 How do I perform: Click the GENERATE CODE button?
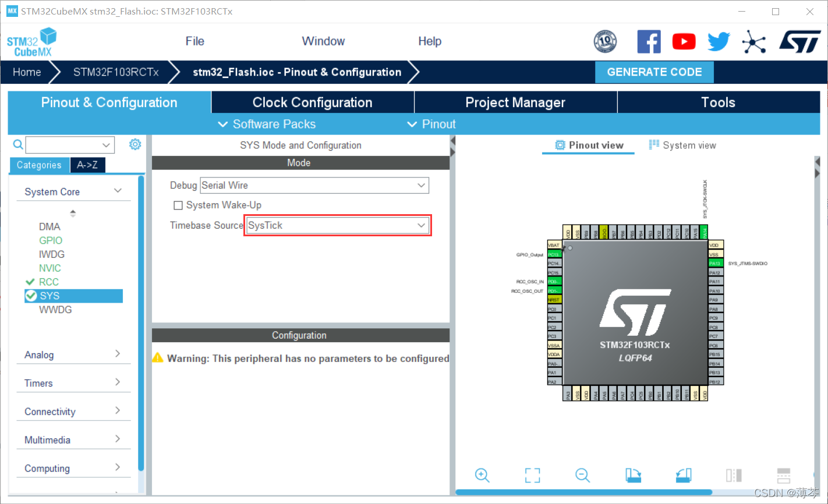click(654, 72)
